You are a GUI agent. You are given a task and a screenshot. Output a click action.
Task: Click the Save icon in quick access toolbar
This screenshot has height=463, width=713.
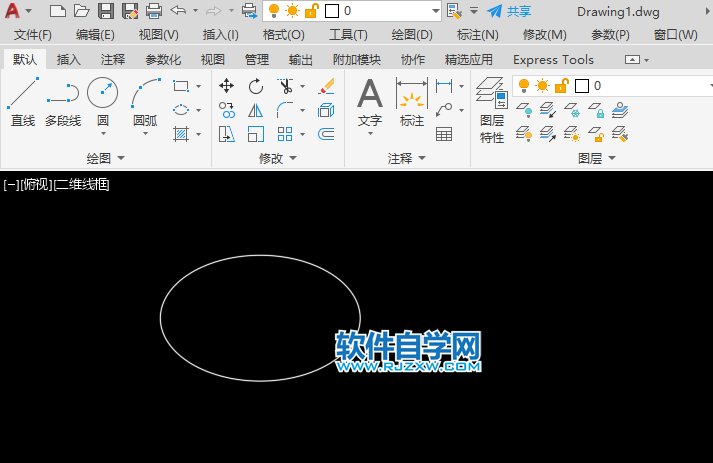pyautogui.click(x=106, y=11)
